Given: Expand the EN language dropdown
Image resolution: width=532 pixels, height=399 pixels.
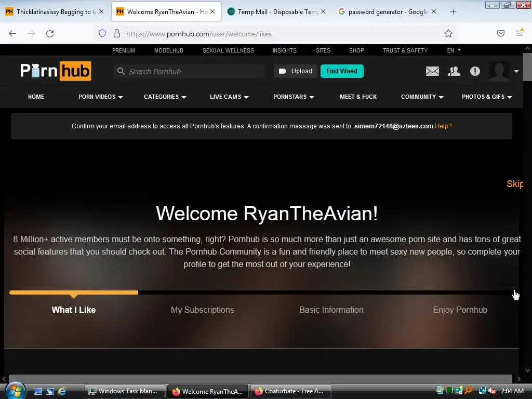Looking at the screenshot, I should tap(454, 50).
